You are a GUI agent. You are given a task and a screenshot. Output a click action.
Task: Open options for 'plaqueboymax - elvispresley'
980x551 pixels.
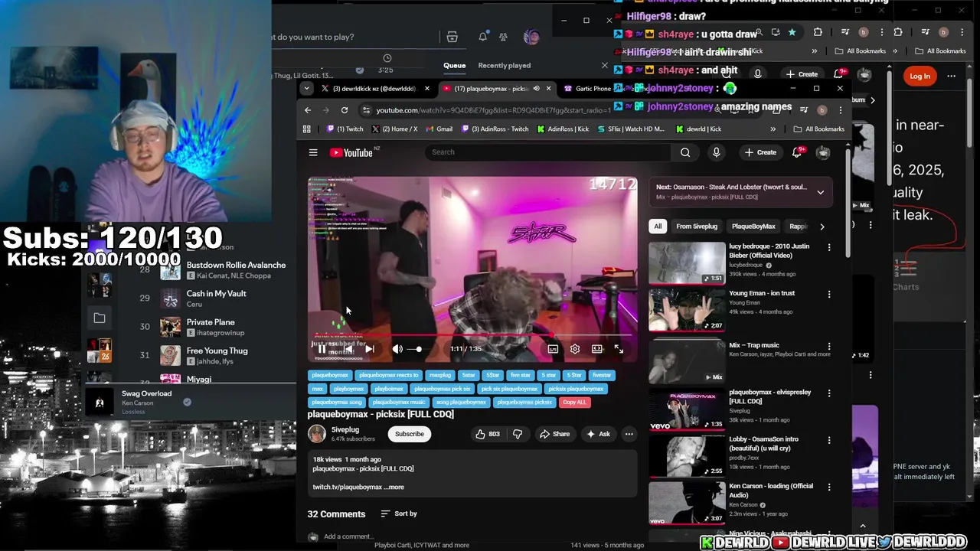pos(829,393)
